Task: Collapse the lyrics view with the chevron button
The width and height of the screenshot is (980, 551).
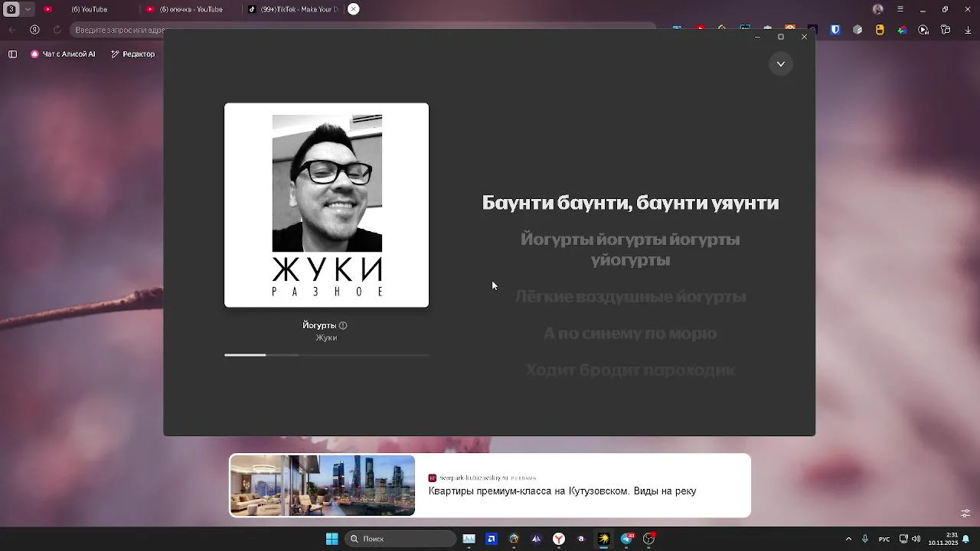Action: click(780, 64)
